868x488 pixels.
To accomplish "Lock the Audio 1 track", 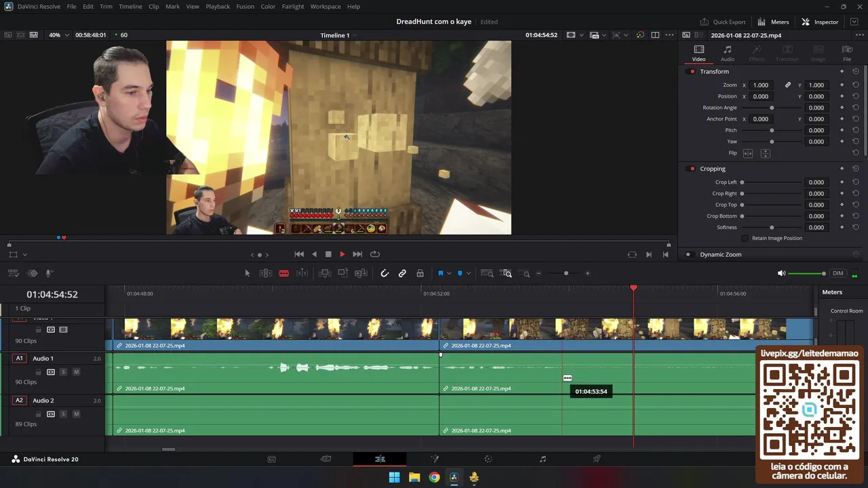I will point(39,372).
